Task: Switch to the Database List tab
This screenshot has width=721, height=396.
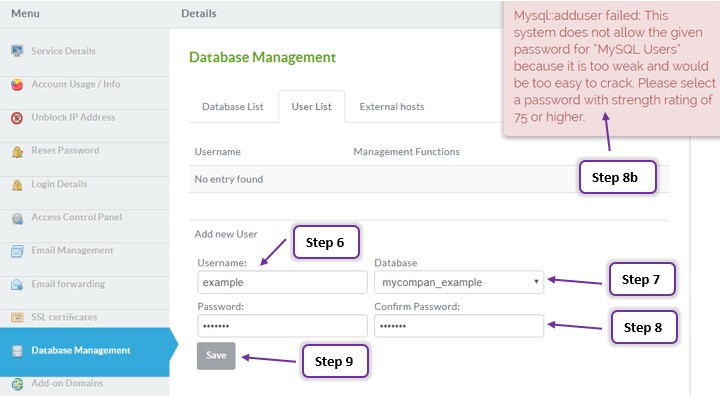Action: (x=233, y=107)
